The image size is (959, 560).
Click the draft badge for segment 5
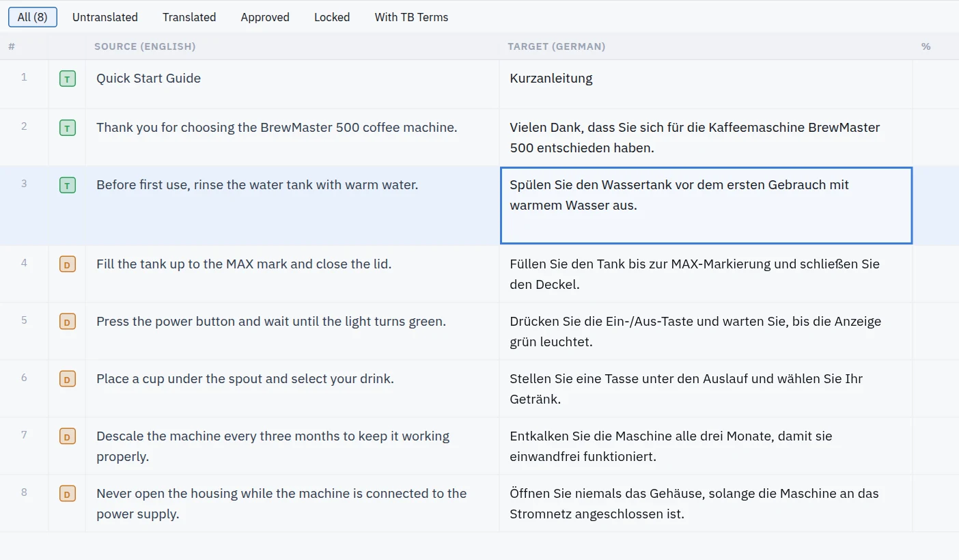click(67, 322)
